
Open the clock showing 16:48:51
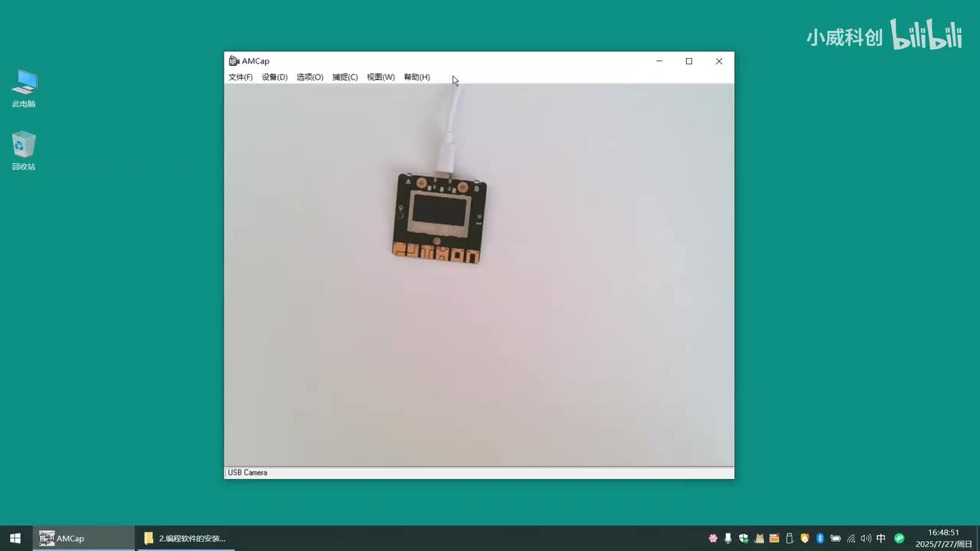(x=943, y=539)
